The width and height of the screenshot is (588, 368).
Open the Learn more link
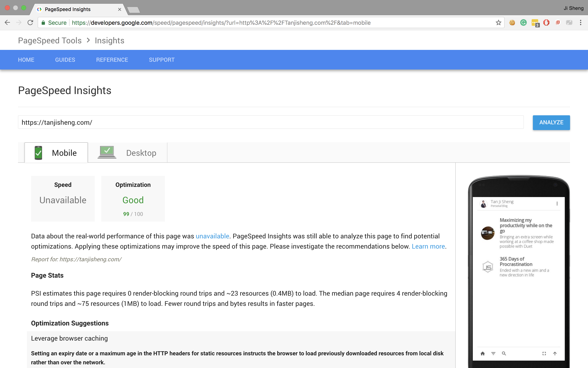click(x=428, y=246)
